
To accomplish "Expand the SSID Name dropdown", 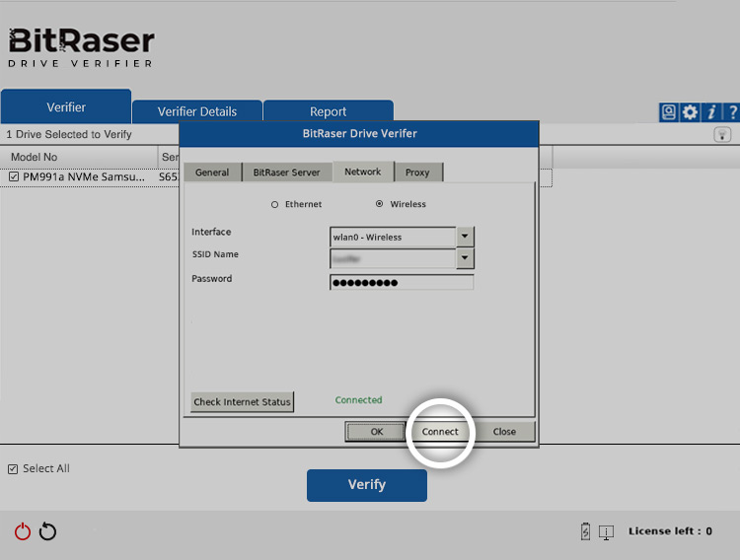I will (466, 258).
